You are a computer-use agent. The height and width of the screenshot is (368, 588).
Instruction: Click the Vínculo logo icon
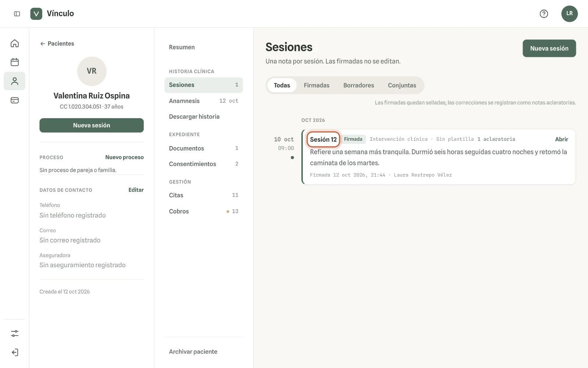click(36, 14)
